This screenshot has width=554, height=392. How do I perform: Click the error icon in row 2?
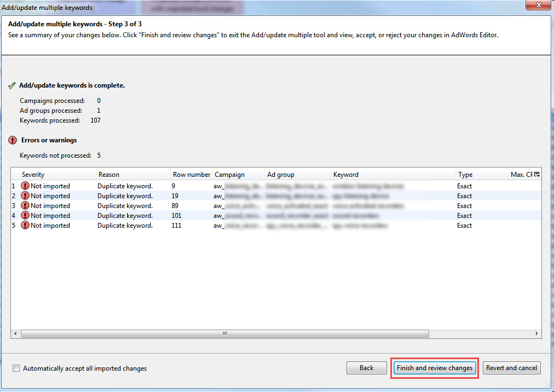pos(25,196)
